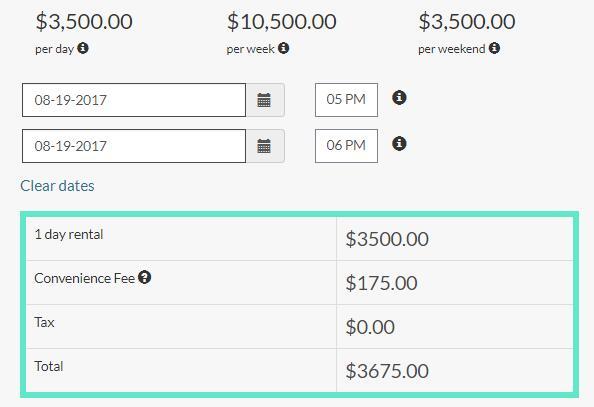Click the info icon next to per week
Image resolution: width=594 pixels, height=407 pixels.
[x=283, y=48]
